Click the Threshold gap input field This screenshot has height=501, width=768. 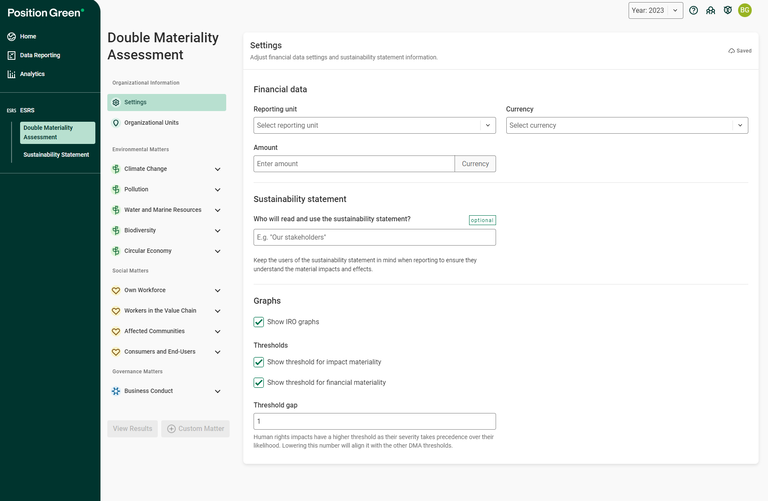pos(374,422)
